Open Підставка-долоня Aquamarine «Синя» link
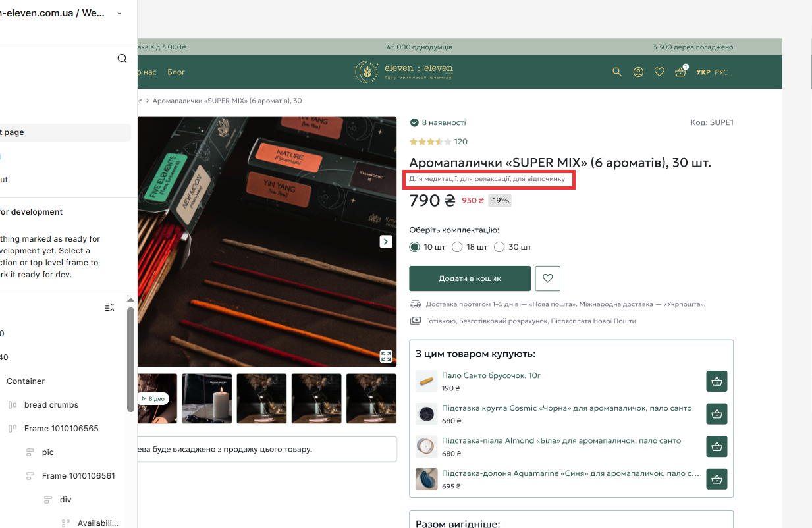 tap(570, 473)
